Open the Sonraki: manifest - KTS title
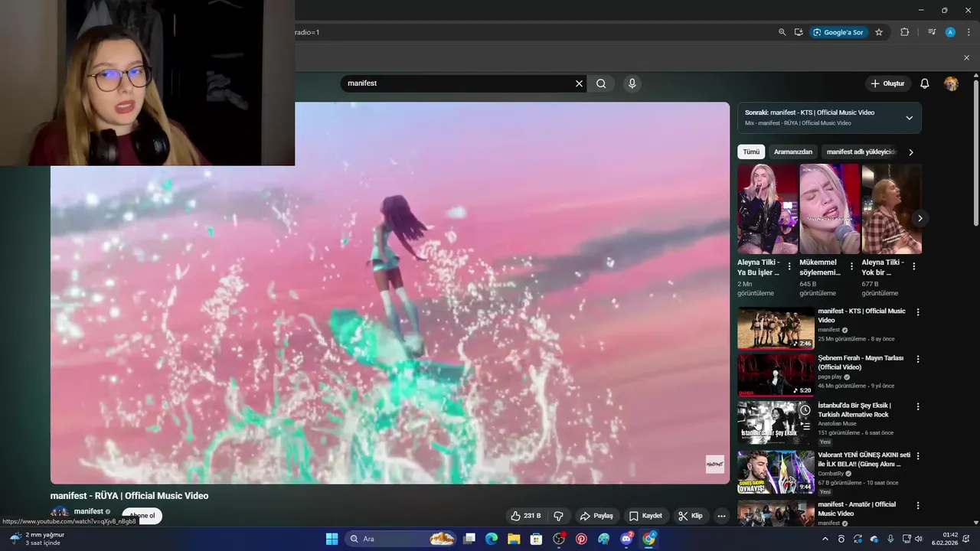980x551 pixels. pyautogui.click(x=809, y=112)
